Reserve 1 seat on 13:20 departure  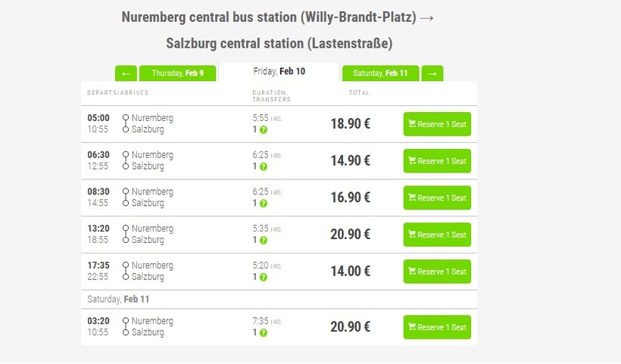click(437, 235)
